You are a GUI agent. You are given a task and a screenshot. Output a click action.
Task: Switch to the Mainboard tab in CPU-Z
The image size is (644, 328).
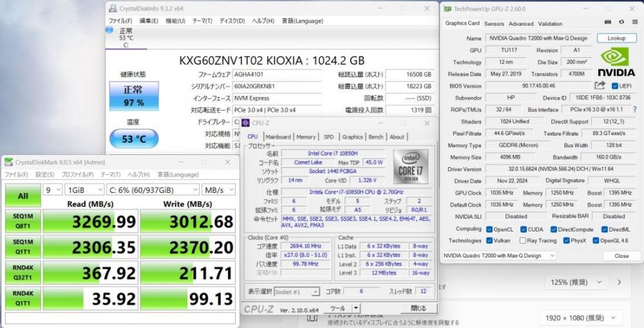click(x=278, y=137)
